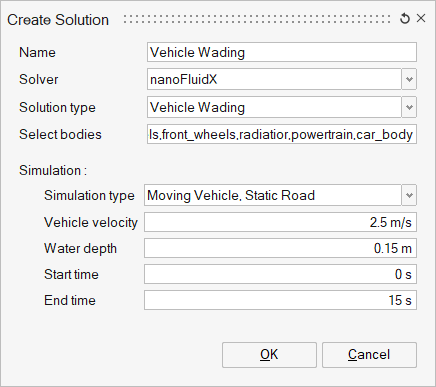Viewport: 436px width, 387px height.
Task: Click the Name input field
Action: (282, 52)
